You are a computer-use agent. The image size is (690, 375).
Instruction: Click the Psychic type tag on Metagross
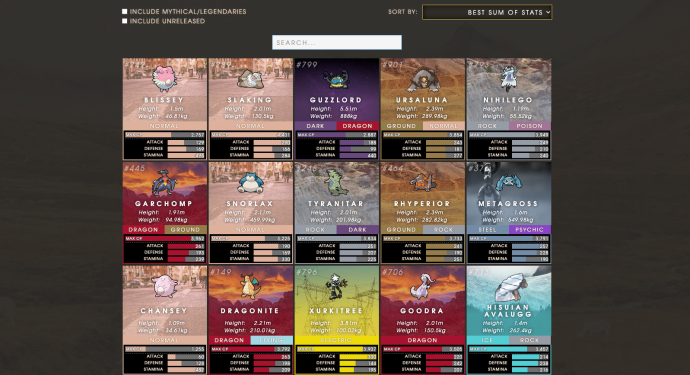(529, 229)
